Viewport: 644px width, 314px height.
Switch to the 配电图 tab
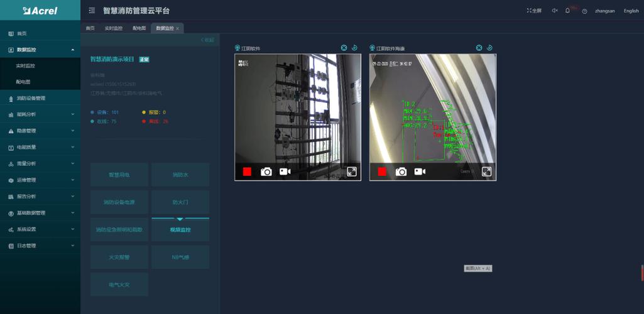(x=139, y=28)
